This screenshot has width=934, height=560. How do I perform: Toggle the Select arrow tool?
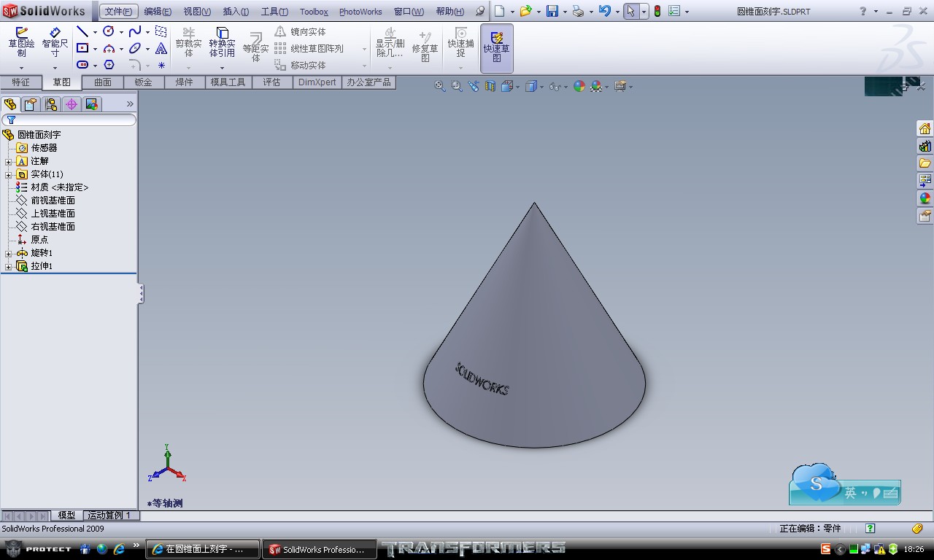[631, 11]
